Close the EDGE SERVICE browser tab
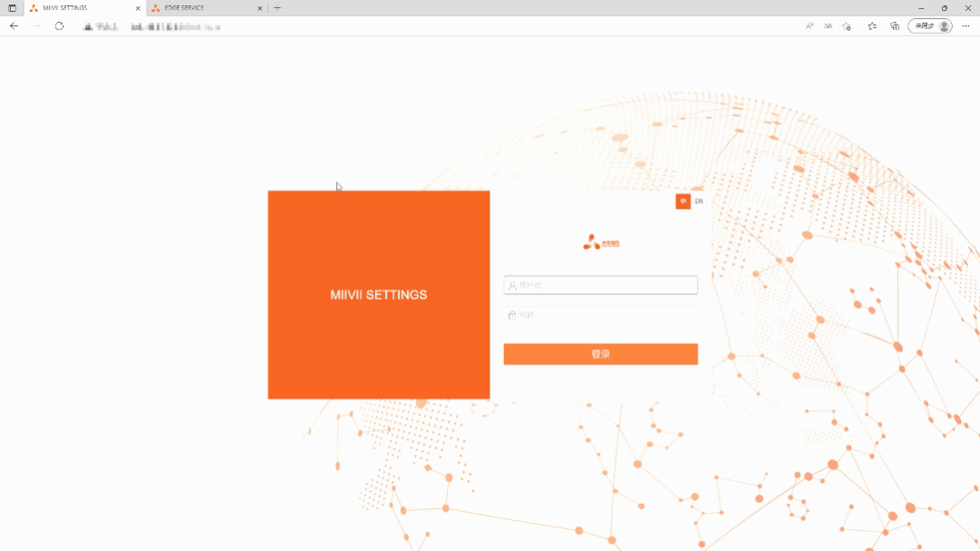980x551 pixels. click(x=260, y=8)
